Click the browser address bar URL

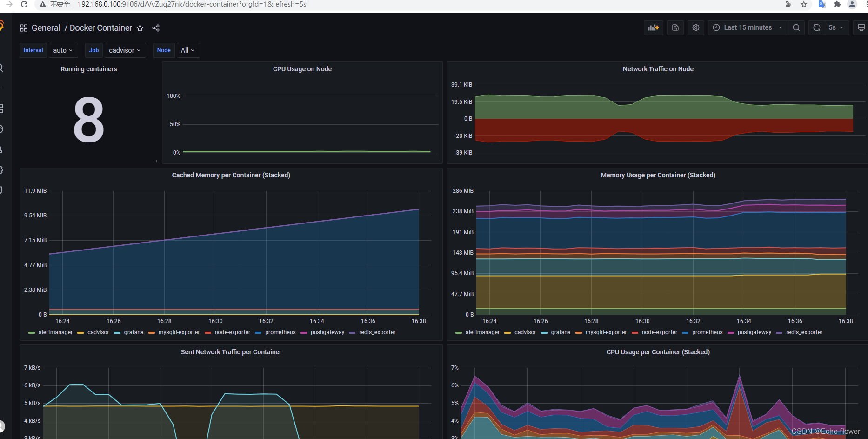pyautogui.click(x=192, y=4)
